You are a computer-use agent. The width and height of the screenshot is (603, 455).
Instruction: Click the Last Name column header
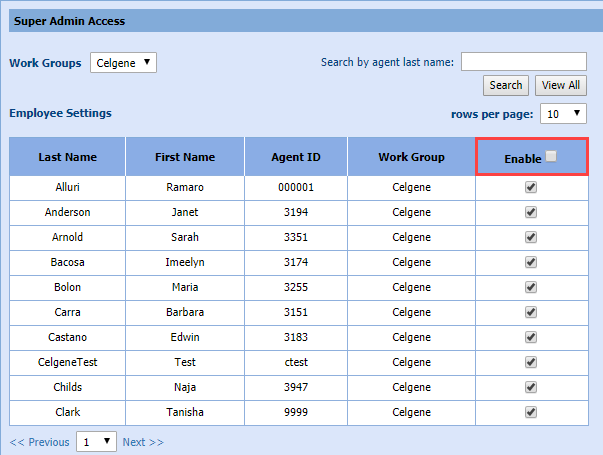[x=67, y=157]
